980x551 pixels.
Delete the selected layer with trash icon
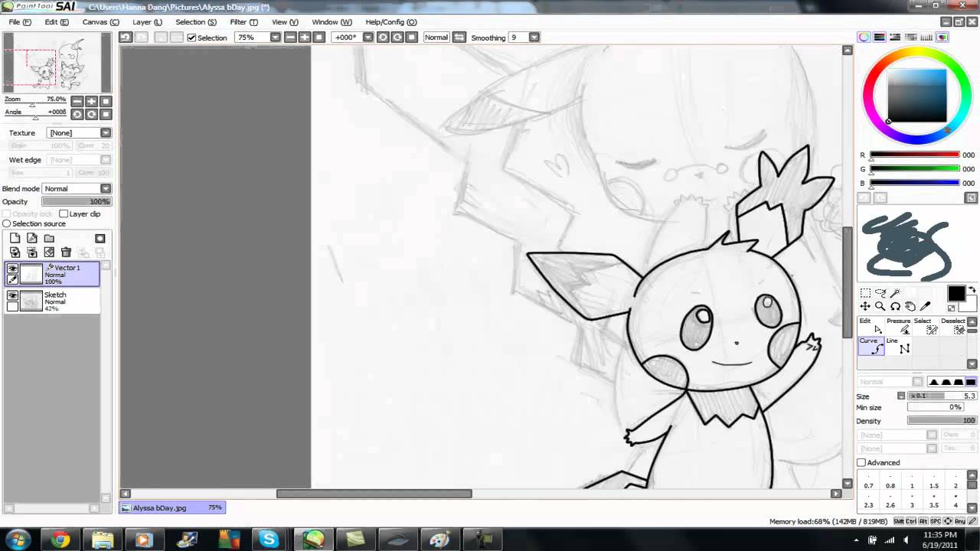66,253
